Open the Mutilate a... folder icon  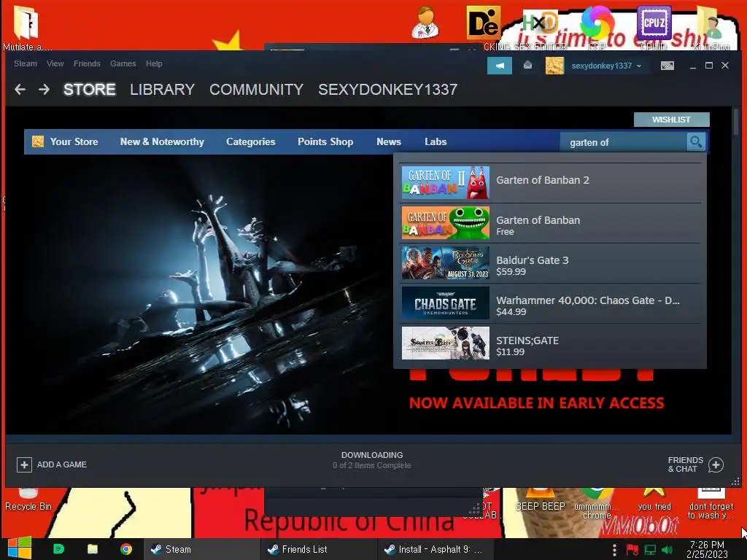pyautogui.click(x=26, y=27)
